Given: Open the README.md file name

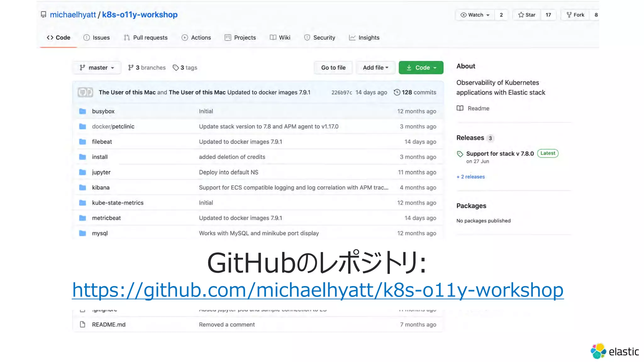Looking at the screenshot, I should (x=108, y=325).
